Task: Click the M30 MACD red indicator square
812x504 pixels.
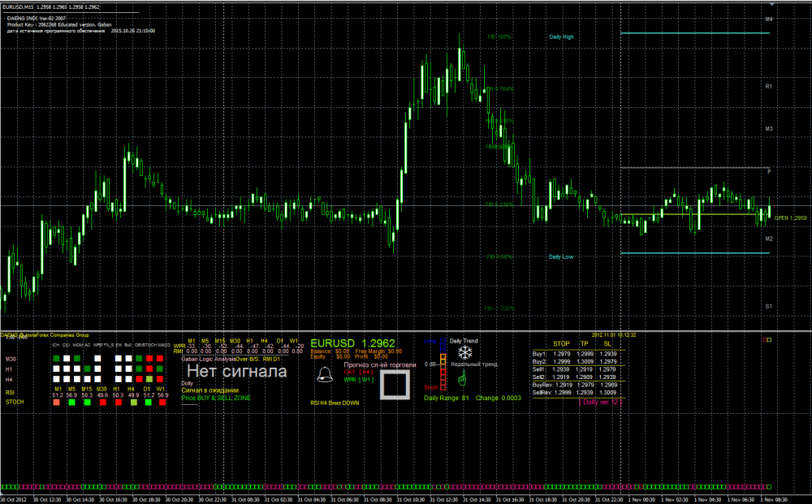Action: click(160, 359)
